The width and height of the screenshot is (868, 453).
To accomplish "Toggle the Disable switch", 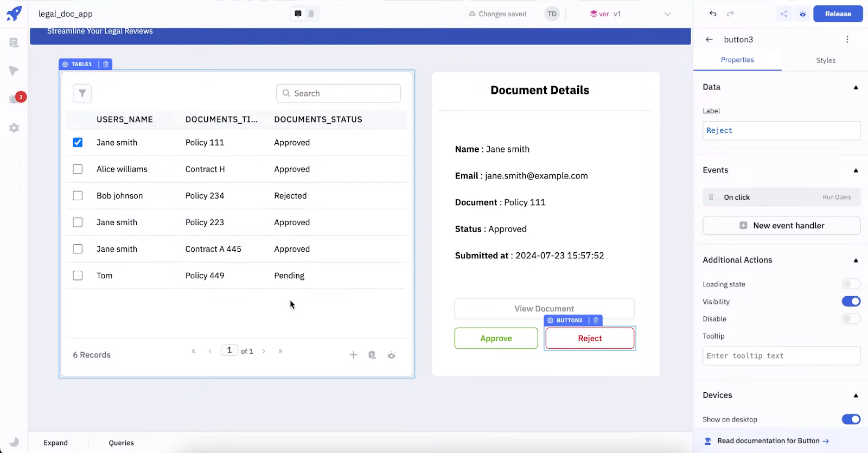I will [851, 318].
